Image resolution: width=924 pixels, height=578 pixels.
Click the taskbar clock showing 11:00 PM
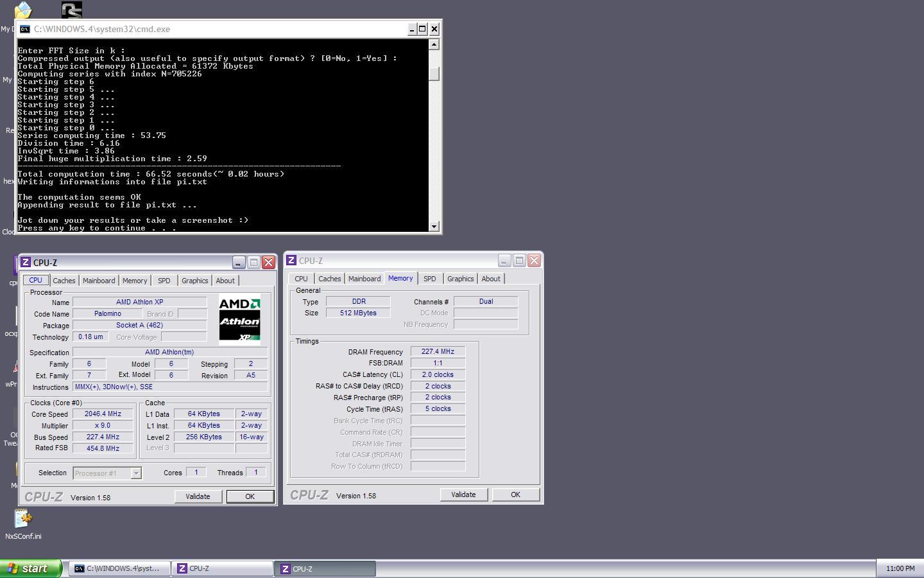(900, 568)
